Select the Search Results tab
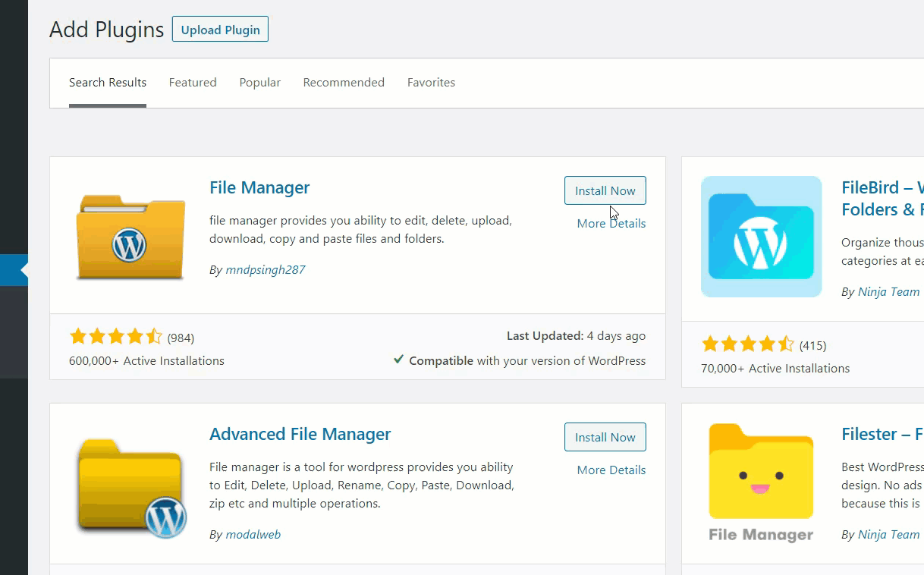924x575 pixels. pyautogui.click(x=108, y=83)
